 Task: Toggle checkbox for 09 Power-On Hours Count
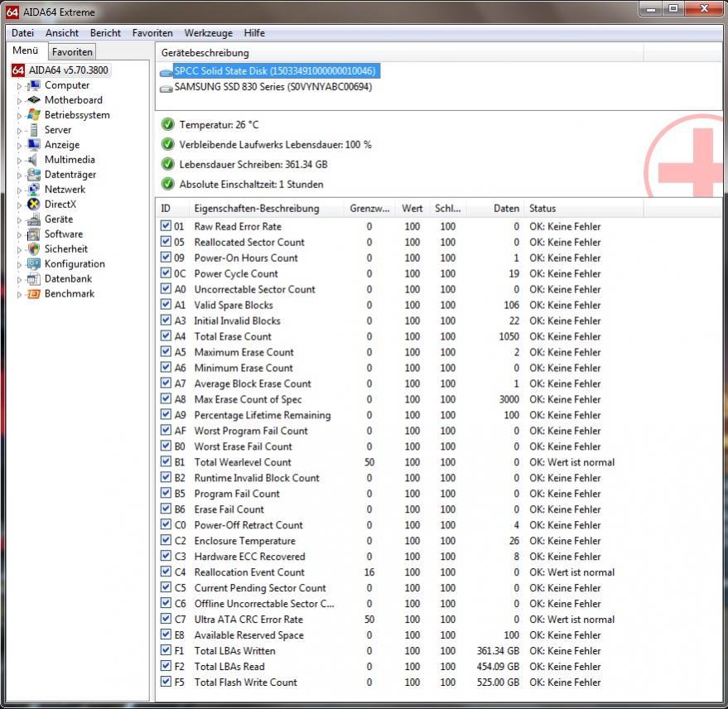(166, 258)
